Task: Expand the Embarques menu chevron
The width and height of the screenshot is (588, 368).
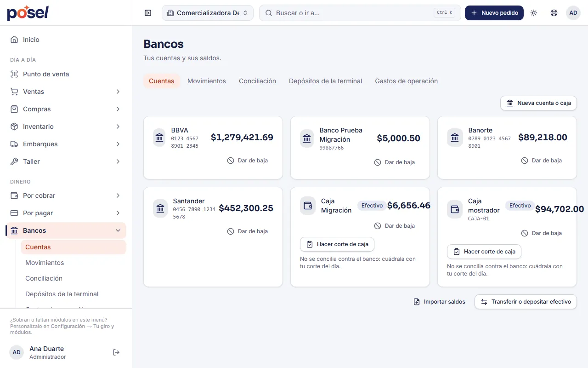Action: point(118,144)
